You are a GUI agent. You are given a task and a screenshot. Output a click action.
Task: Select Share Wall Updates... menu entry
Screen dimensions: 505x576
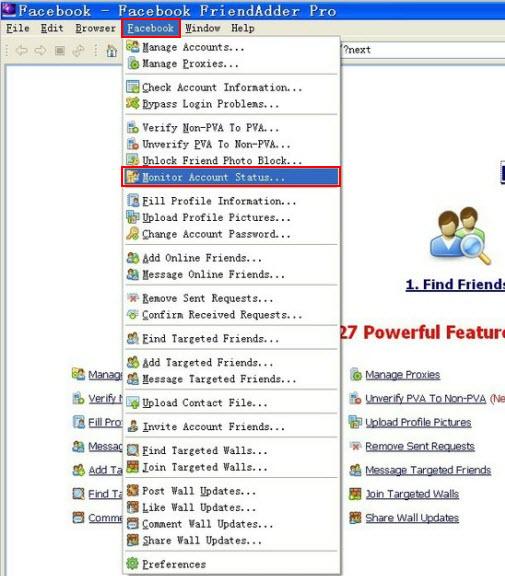coord(231,540)
